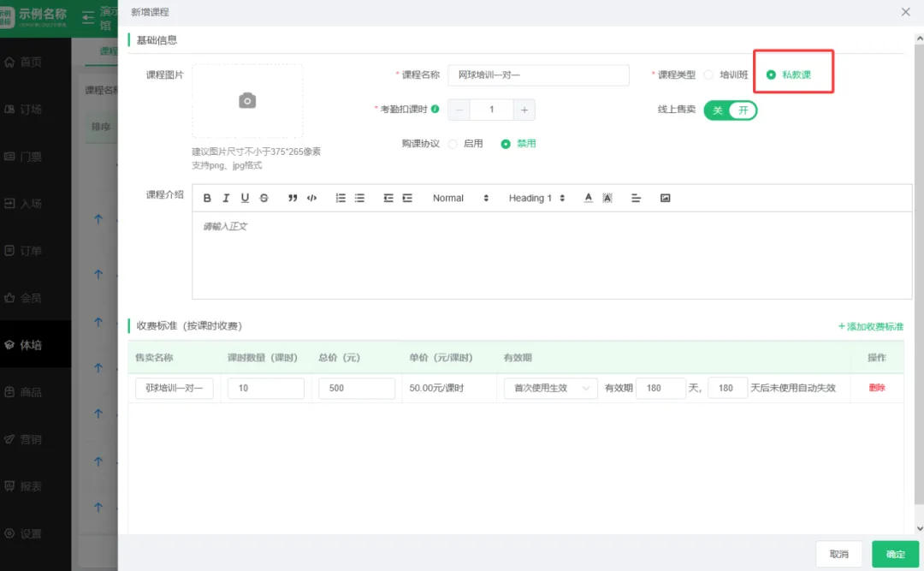This screenshot has height=571, width=924.
Task: Open the text color picker
Action: pos(589,198)
